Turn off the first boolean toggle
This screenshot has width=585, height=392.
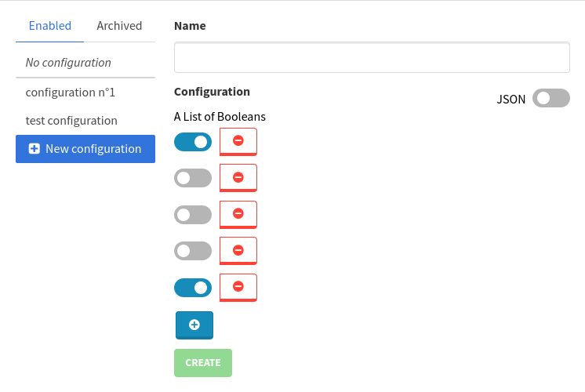(x=193, y=142)
